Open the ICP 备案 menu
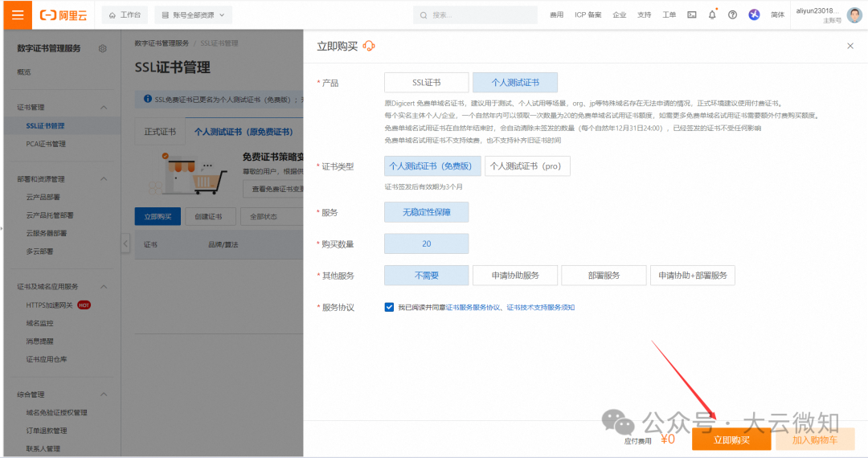The width and height of the screenshot is (868, 458). coord(588,15)
